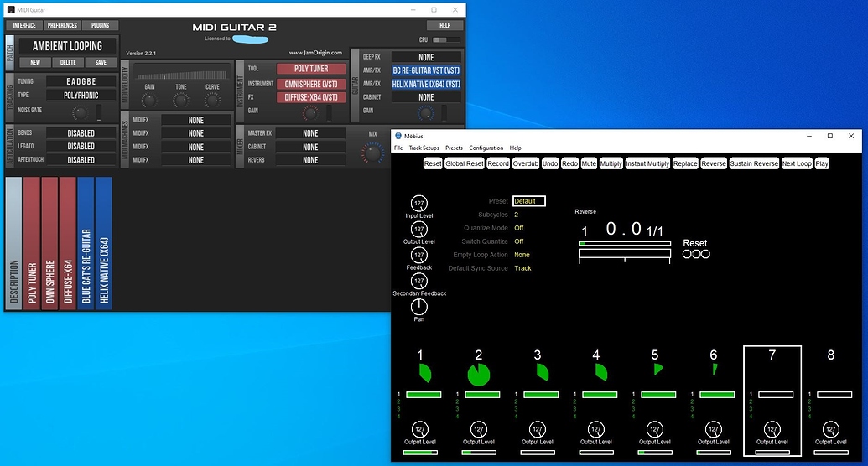Adjust the Noise Gate knob

click(x=81, y=113)
